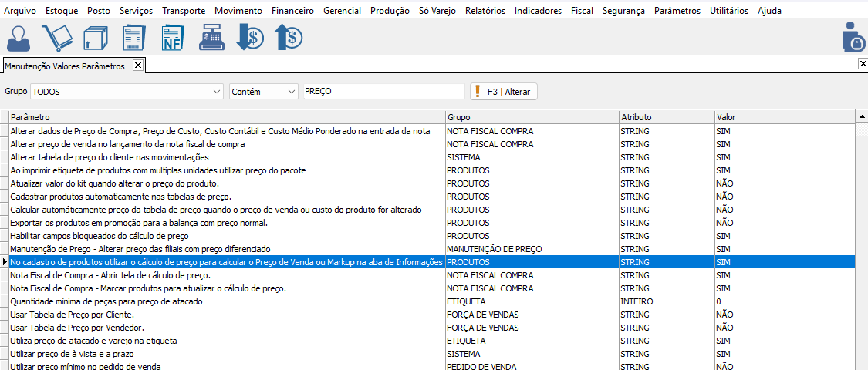This screenshot has width=868, height=370.
Task: Open the Parâmetros menu
Action: [677, 11]
